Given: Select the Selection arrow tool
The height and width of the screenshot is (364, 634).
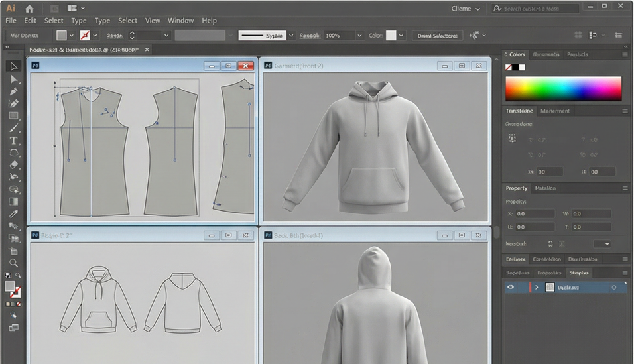Looking at the screenshot, I should (x=13, y=66).
